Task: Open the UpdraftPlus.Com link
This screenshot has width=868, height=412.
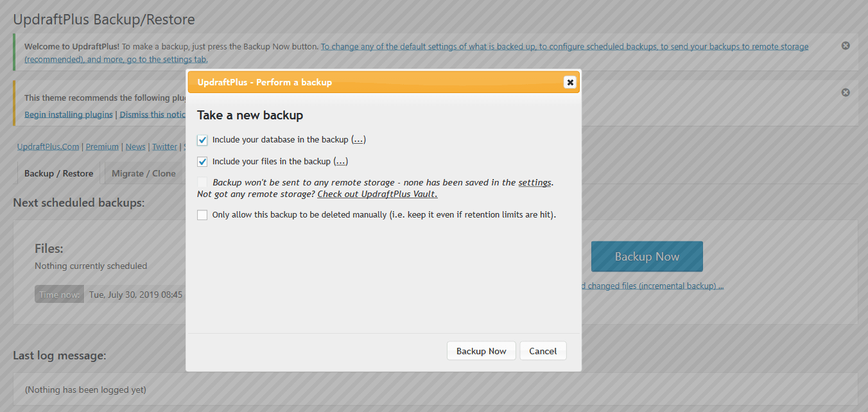Action: tap(48, 146)
